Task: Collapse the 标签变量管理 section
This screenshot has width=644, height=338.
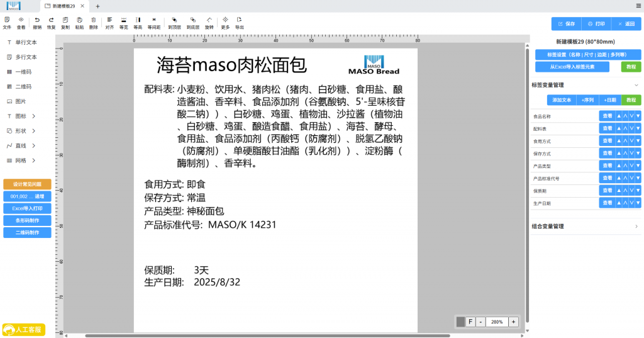Action: pyautogui.click(x=636, y=85)
